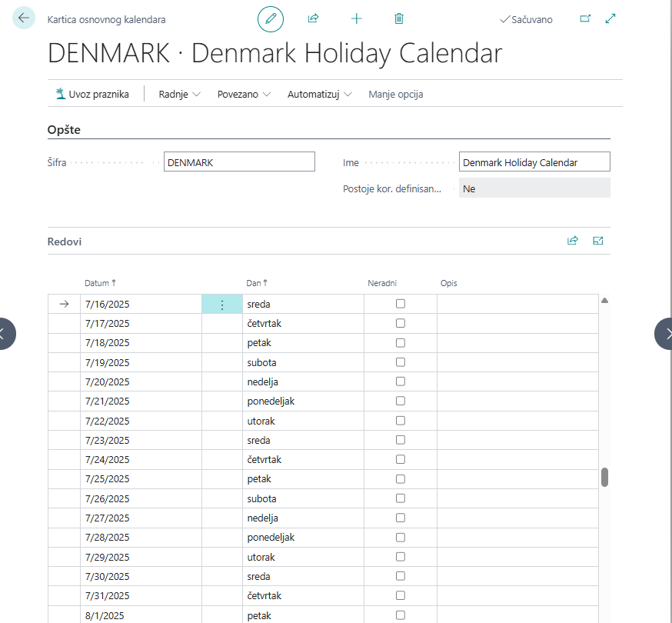Click Manje opcija menu item
672x623 pixels.
point(395,95)
